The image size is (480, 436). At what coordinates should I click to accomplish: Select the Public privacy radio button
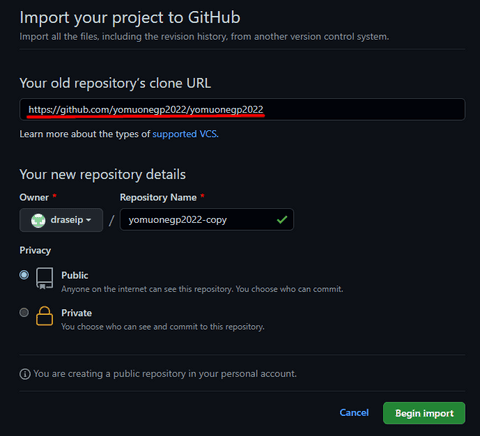click(24, 275)
